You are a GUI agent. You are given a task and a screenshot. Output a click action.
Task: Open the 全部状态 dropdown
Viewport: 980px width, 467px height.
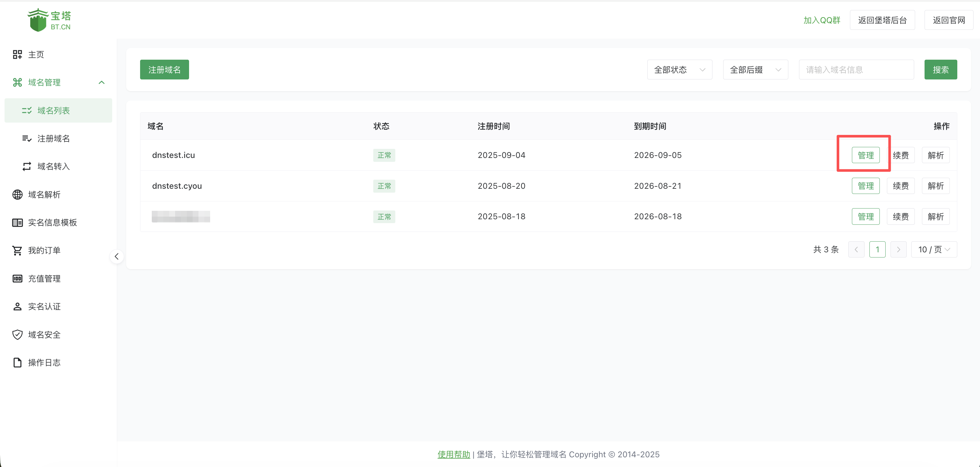[x=679, y=69]
